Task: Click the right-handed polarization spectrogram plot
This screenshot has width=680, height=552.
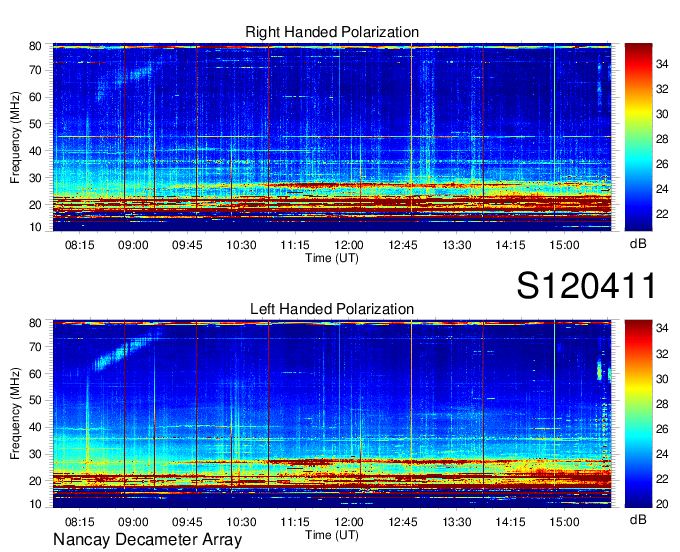Action: pyautogui.click(x=332, y=137)
